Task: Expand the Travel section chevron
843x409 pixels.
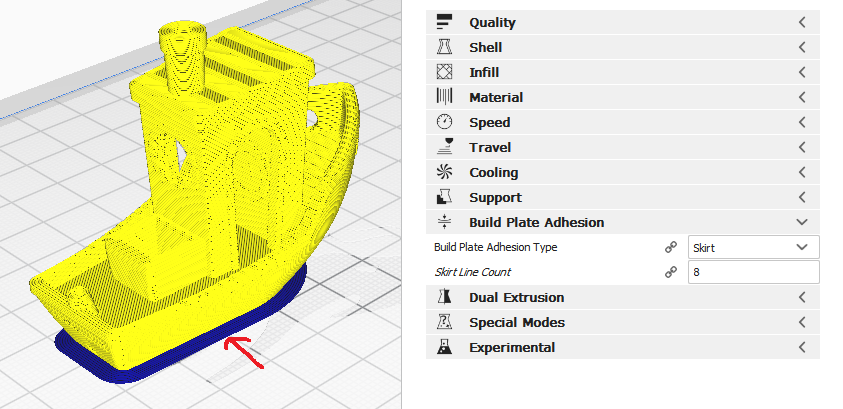Action: pos(802,147)
